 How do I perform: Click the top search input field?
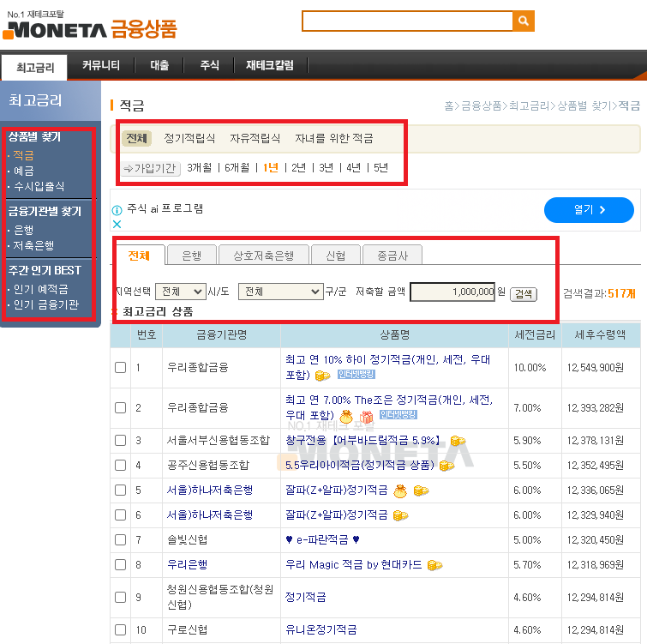click(x=407, y=21)
